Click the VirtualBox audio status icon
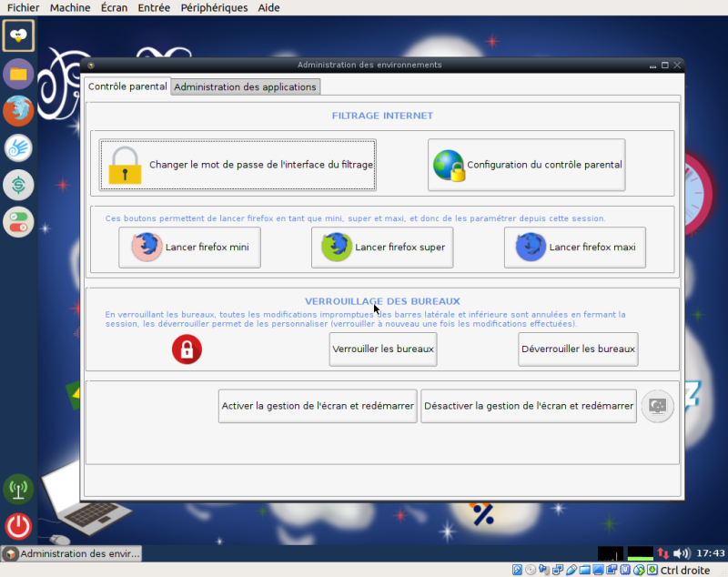 coord(544,570)
